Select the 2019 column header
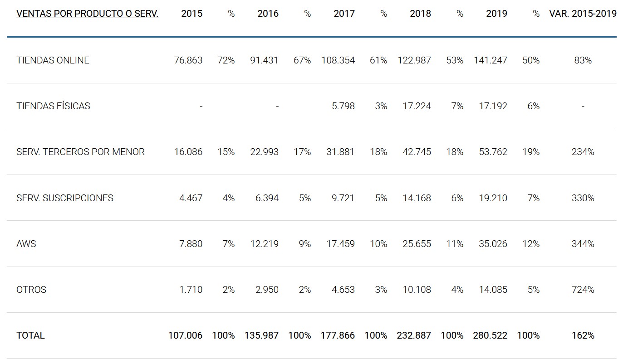623x364 pixels. (496, 14)
